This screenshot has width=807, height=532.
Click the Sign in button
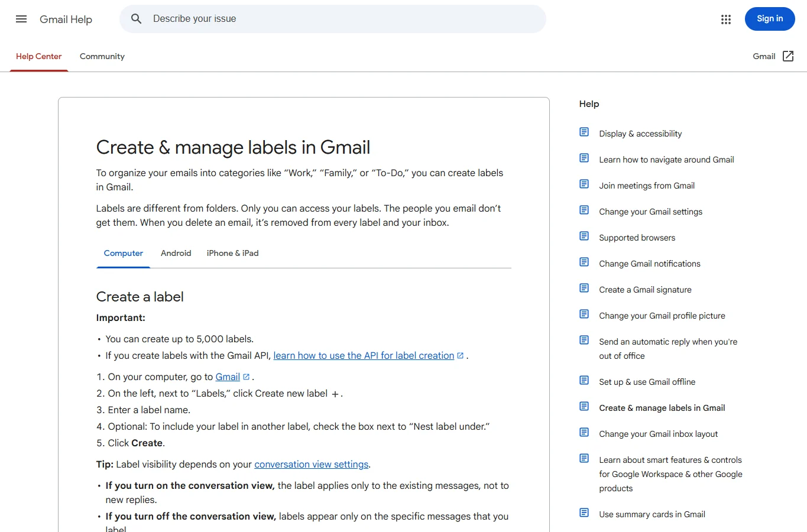tap(770, 19)
